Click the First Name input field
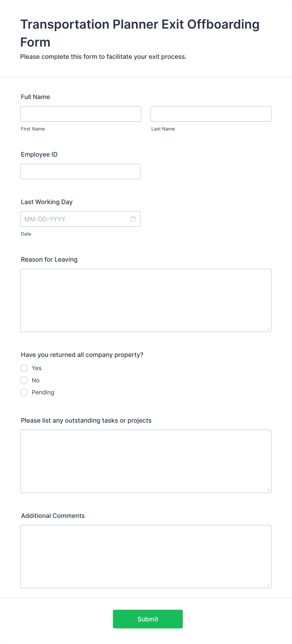Viewport: 292px width, 644px height. (x=81, y=114)
